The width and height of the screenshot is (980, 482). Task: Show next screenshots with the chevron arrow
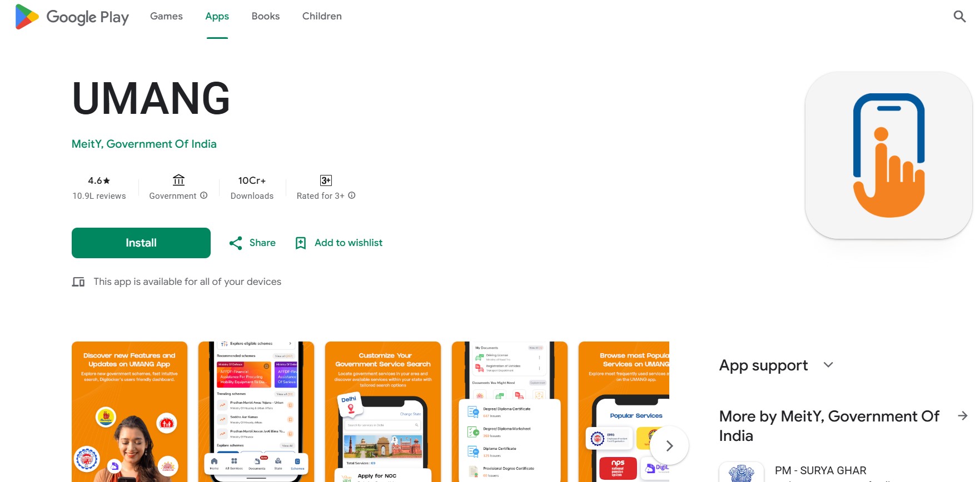(669, 445)
